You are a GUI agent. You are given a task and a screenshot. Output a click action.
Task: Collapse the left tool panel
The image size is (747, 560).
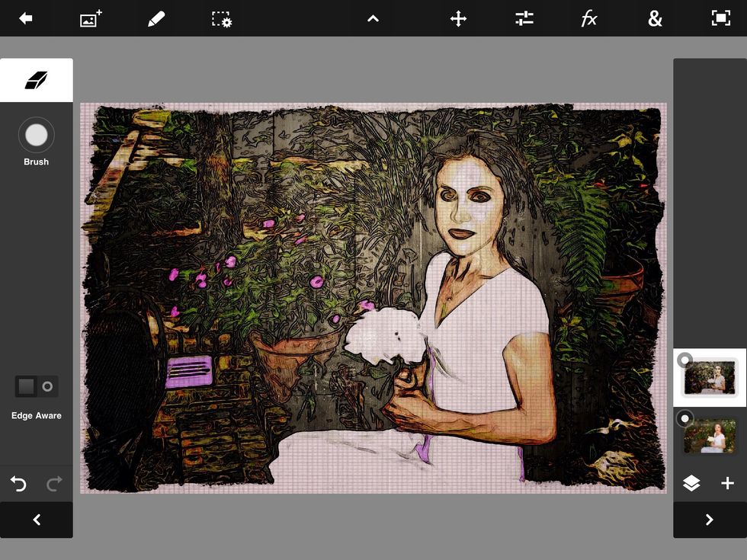pos(36,520)
